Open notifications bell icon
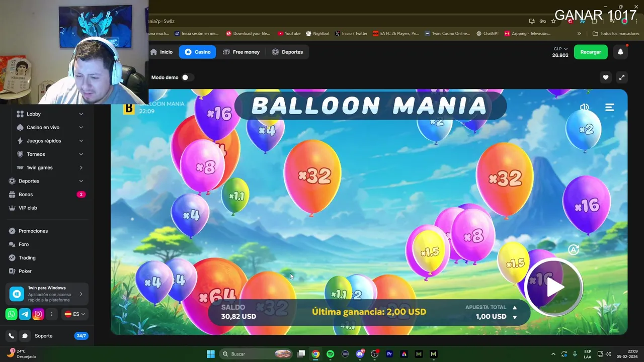Image resolution: width=644 pixels, height=362 pixels. (x=620, y=52)
